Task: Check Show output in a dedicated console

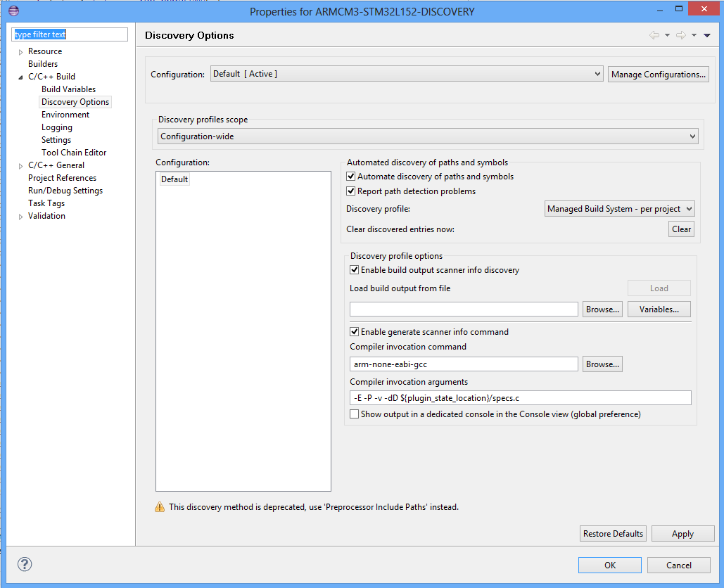Action: 355,414
